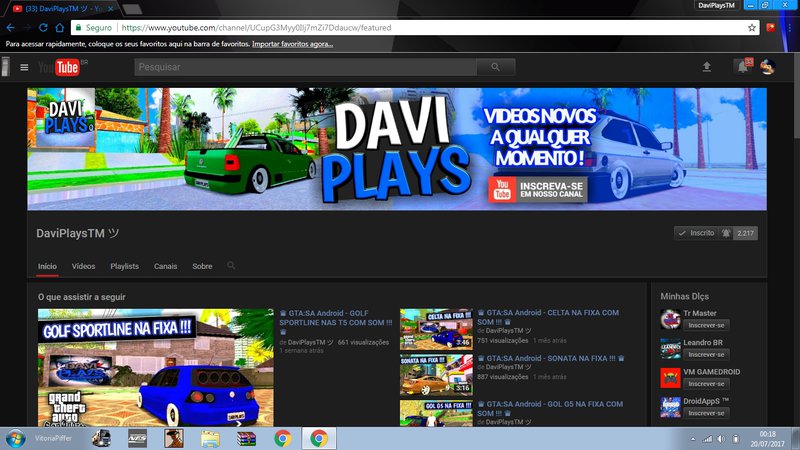Image resolution: width=800 pixels, height=450 pixels.
Task: Go back with the browser back arrow
Action: [11, 28]
